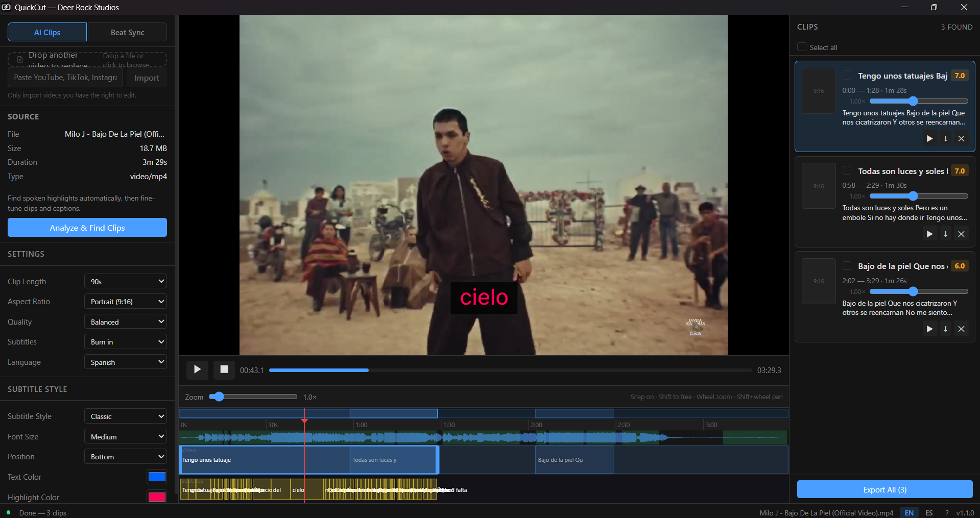This screenshot has height=518, width=980.
Task: Click the red playhead marker on the timeline
Action: tap(304, 421)
